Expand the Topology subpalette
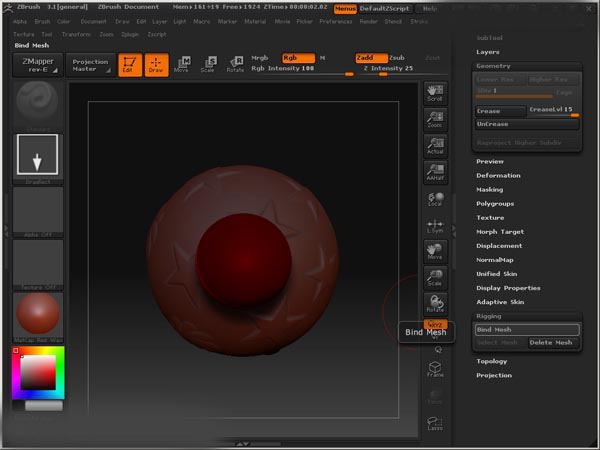600x450 pixels. 492,361
